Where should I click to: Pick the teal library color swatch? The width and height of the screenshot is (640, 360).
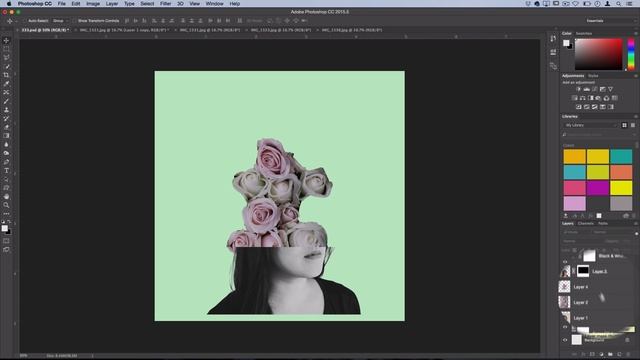pyautogui.click(x=621, y=156)
